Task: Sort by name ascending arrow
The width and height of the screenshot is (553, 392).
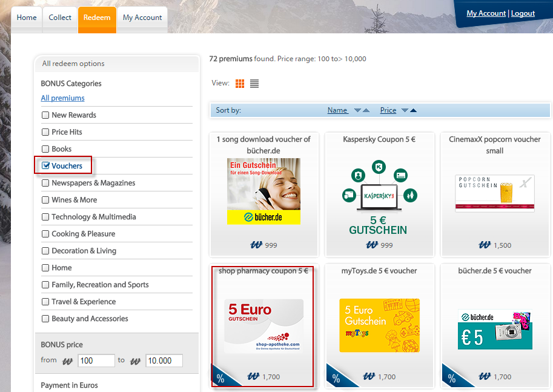Action: [x=366, y=110]
